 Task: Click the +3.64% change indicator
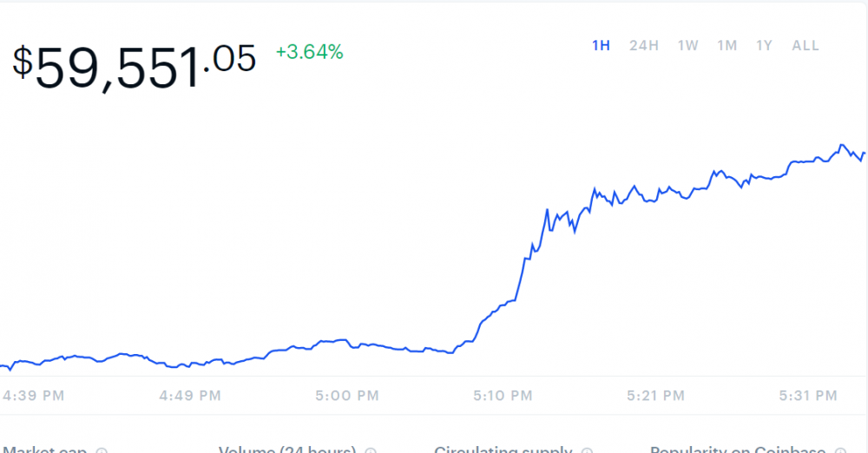coord(310,52)
